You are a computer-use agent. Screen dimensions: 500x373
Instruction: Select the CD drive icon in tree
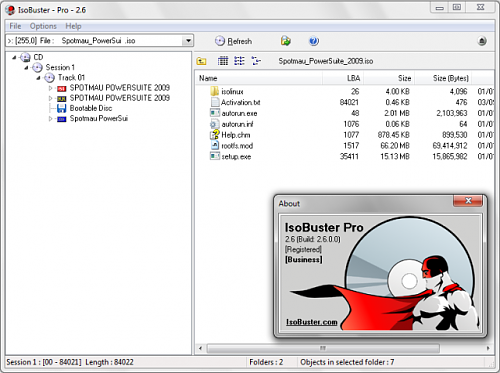pyautogui.click(x=25, y=57)
